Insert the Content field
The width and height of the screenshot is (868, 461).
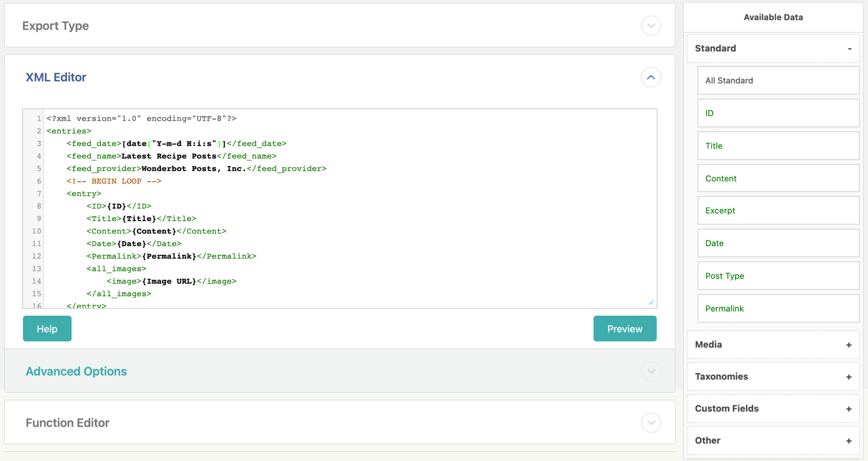[778, 178]
